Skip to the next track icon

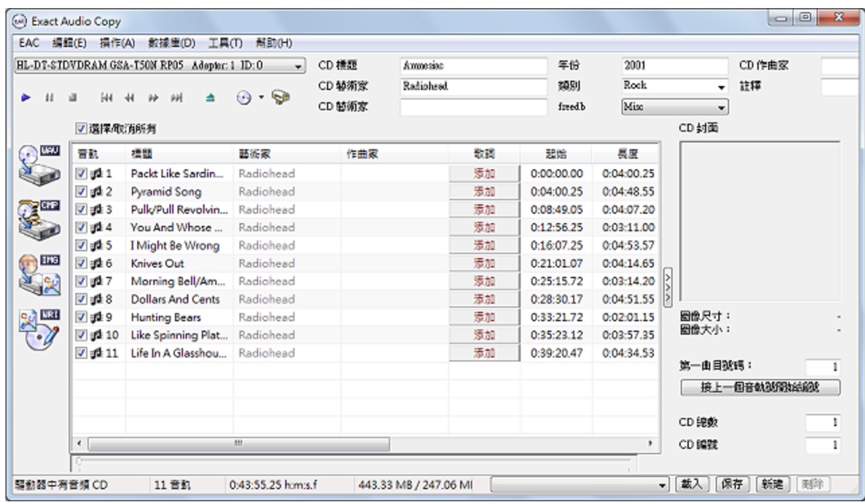(178, 97)
